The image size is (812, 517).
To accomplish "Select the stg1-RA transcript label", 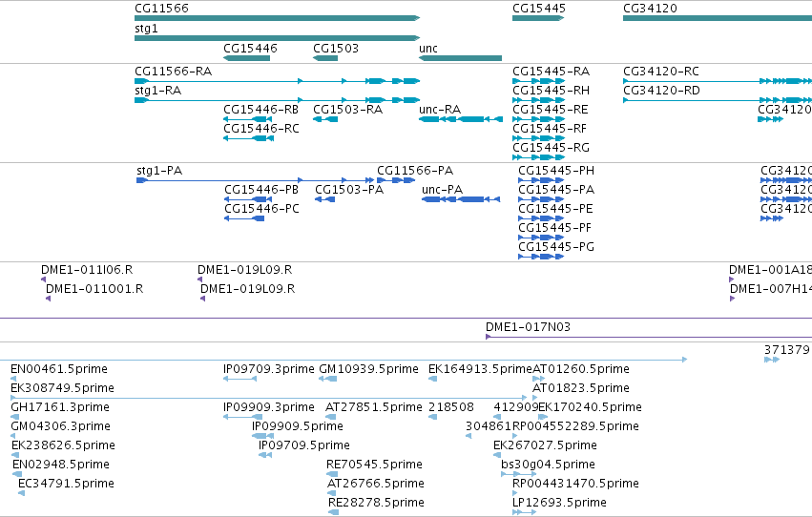I will click(x=158, y=90).
